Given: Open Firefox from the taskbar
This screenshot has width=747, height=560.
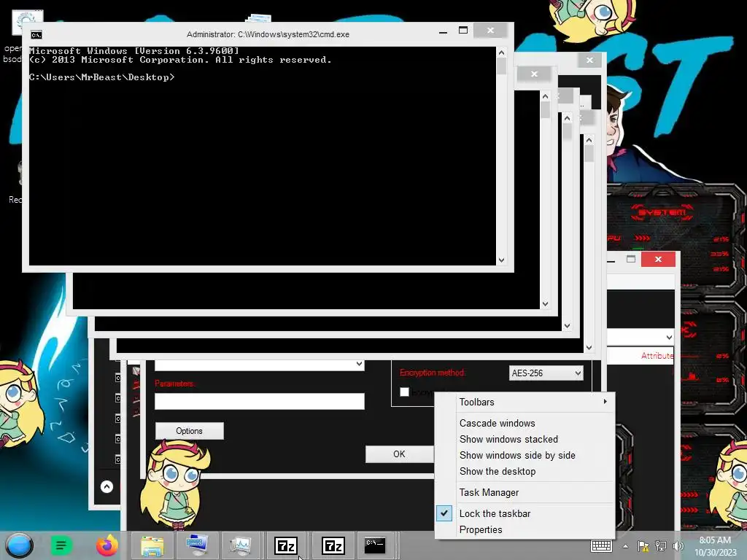Looking at the screenshot, I should (107, 545).
